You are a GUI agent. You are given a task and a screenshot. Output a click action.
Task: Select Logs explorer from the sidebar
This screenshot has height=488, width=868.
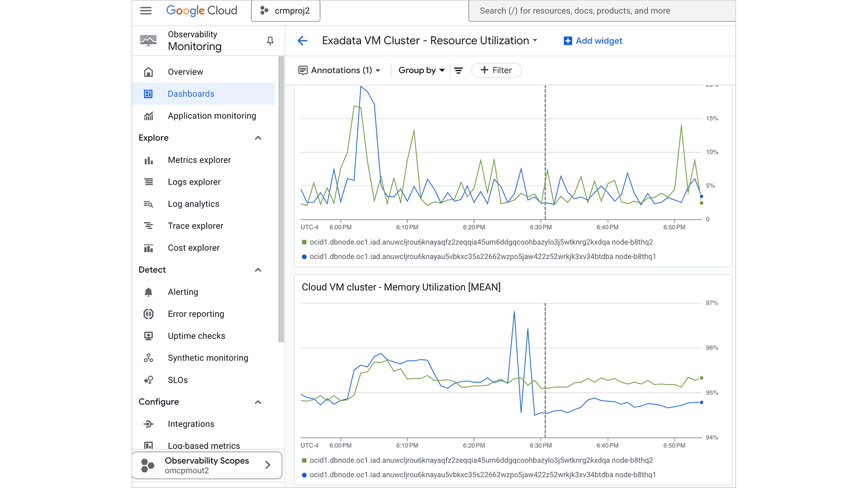coord(194,182)
